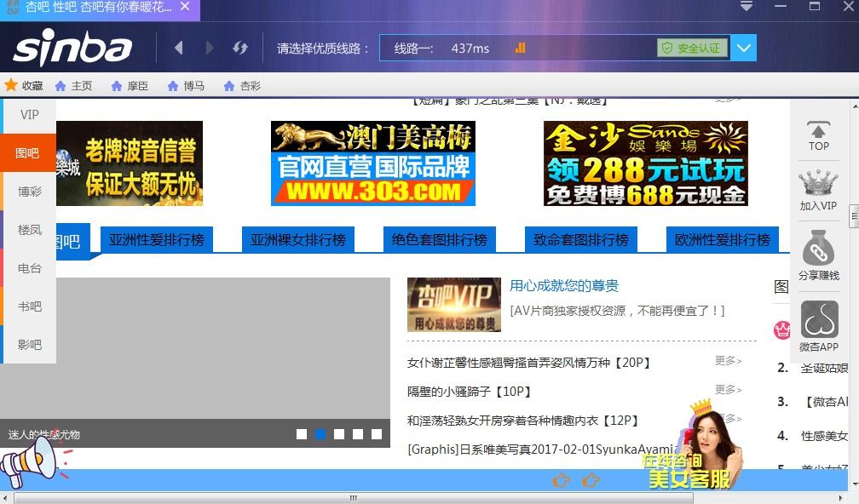859x504 pixels.
Task: Click the 安全认证 button
Action: coord(693,49)
